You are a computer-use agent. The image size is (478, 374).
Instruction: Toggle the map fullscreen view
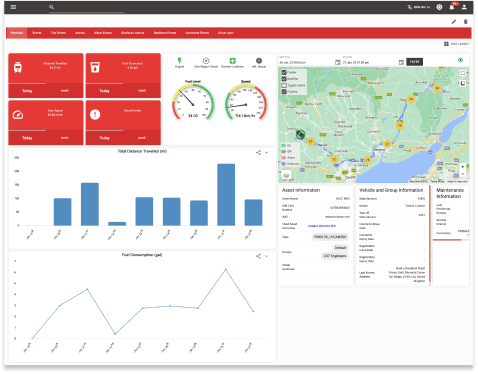[x=463, y=73]
